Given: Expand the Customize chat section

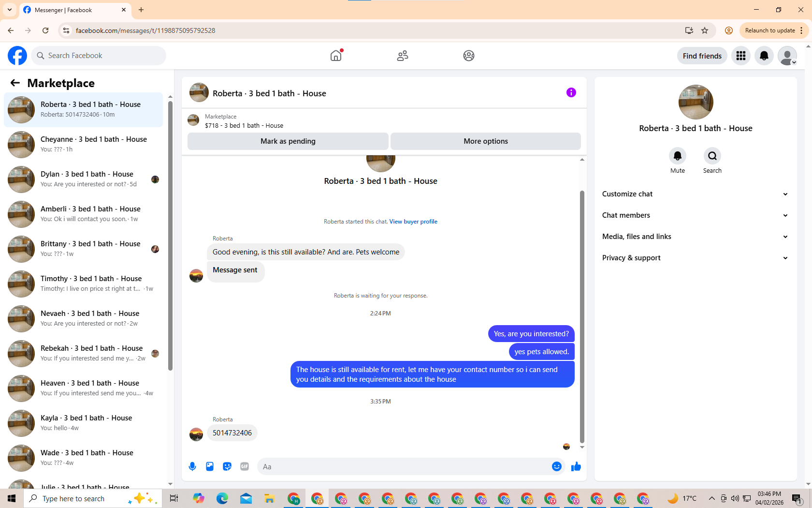Looking at the screenshot, I should (696, 194).
